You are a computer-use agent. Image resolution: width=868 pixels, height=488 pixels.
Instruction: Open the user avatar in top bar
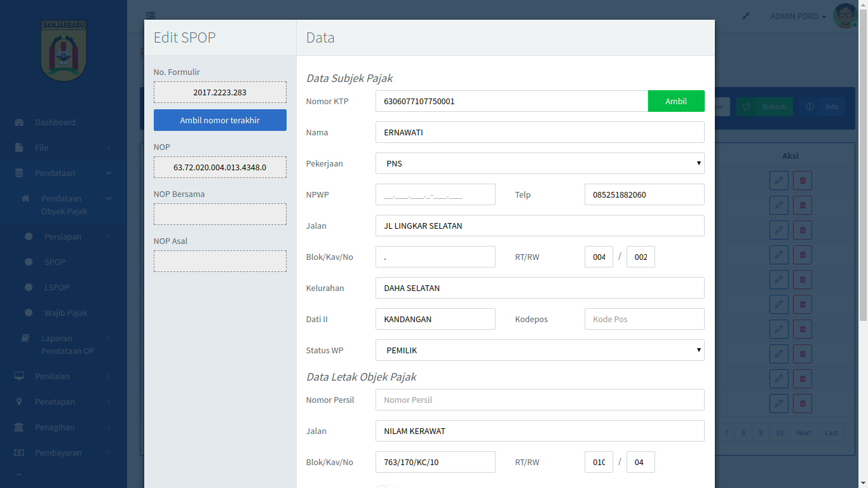[x=845, y=16]
